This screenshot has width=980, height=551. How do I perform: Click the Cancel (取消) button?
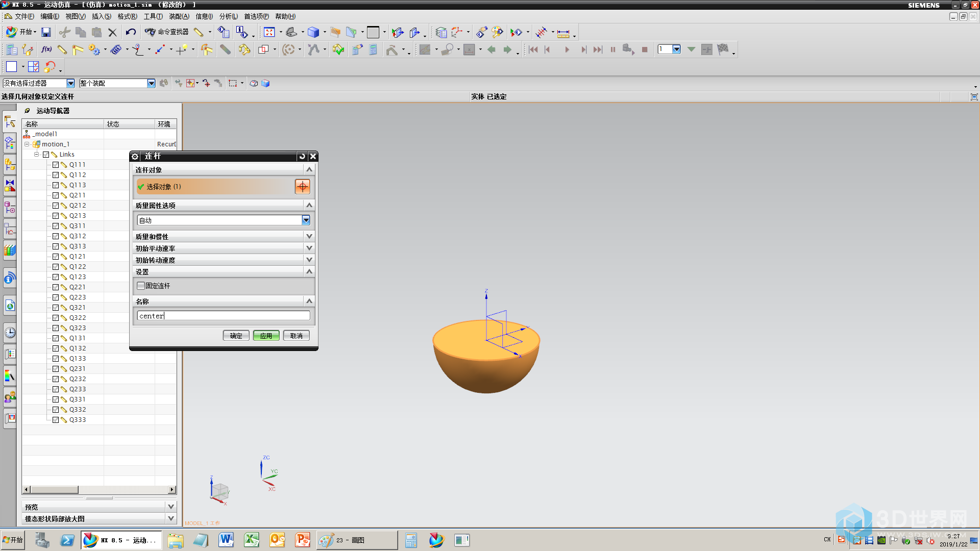tap(296, 336)
